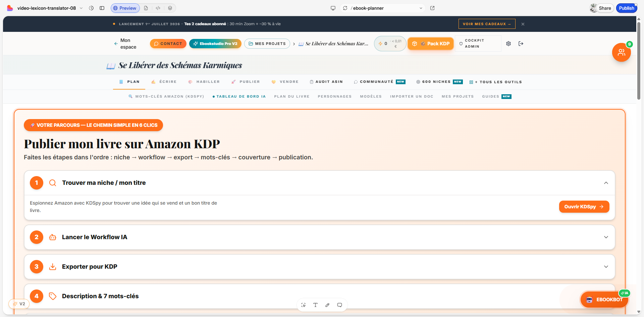Select TABLEAU DE BORD IA subtab
This screenshot has width=644, height=317.
pos(239,97)
